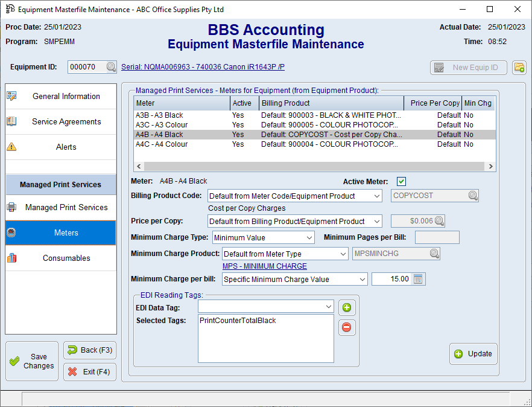Click the price per copy lookup magnifier
Viewport: 532px width, 407px height.
click(440, 221)
